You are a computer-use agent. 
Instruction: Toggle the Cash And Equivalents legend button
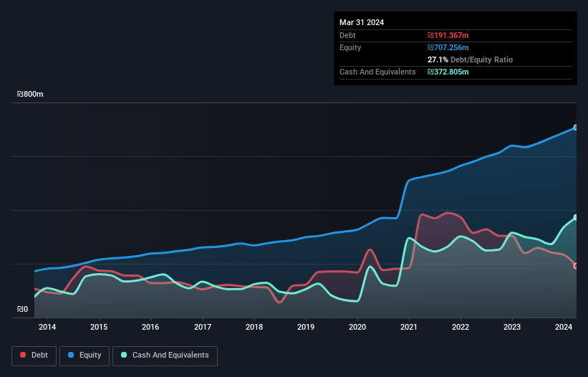pos(165,355)
